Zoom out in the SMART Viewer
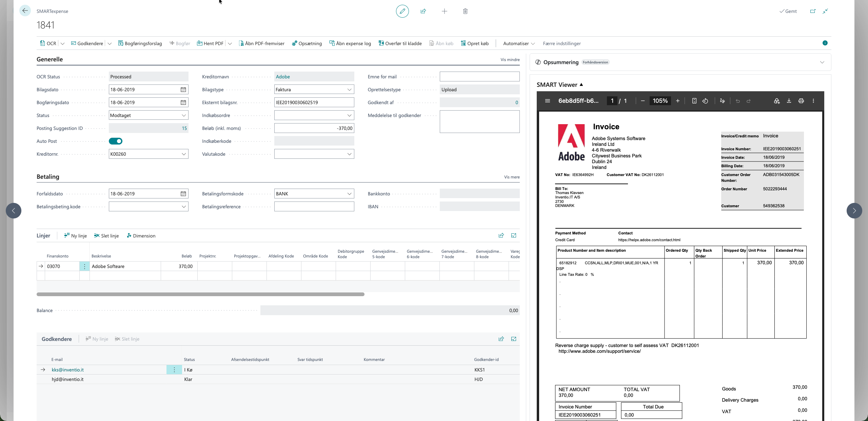Viewport: 868px width, 421px height. click(x=643, y=101)
